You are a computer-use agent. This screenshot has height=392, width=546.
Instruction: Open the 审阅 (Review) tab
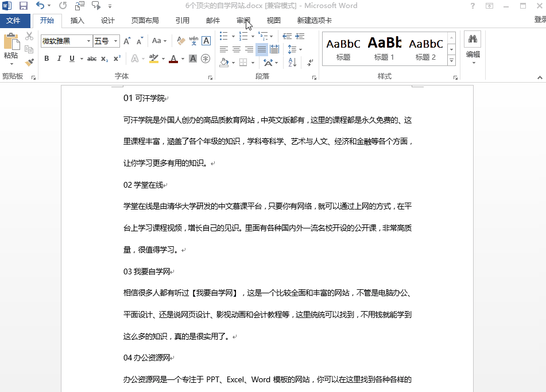coord(243,21)
